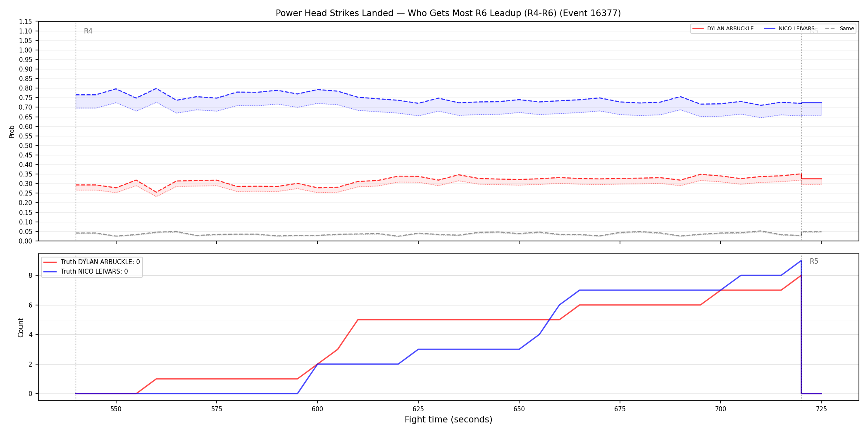Click the 700 tick label on x-axis
Screen dimensions: 868x434
pos(720,409)
